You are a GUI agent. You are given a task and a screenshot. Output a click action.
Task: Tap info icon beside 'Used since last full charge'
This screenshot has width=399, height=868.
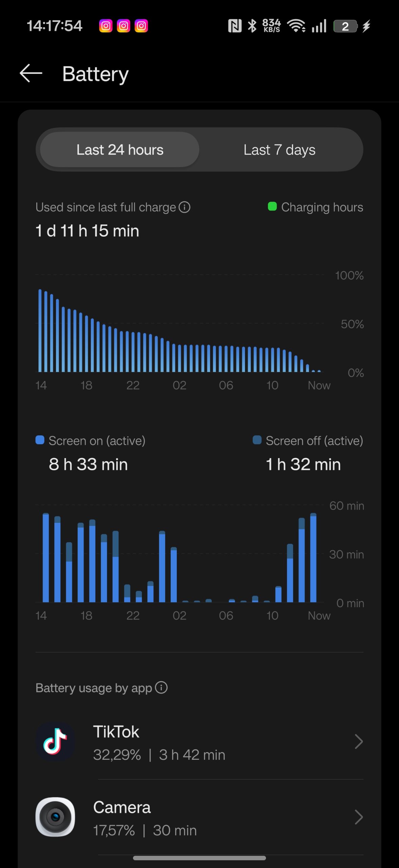coord(185,207)
